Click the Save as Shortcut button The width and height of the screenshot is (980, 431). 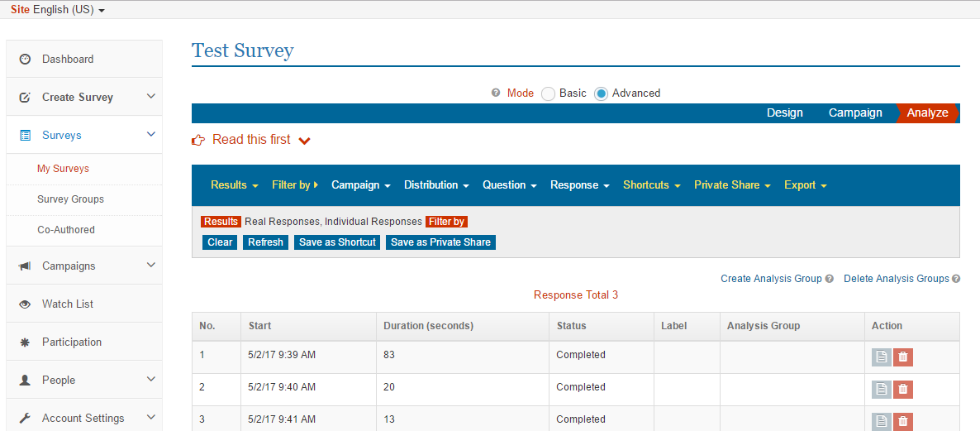[337, 242]
